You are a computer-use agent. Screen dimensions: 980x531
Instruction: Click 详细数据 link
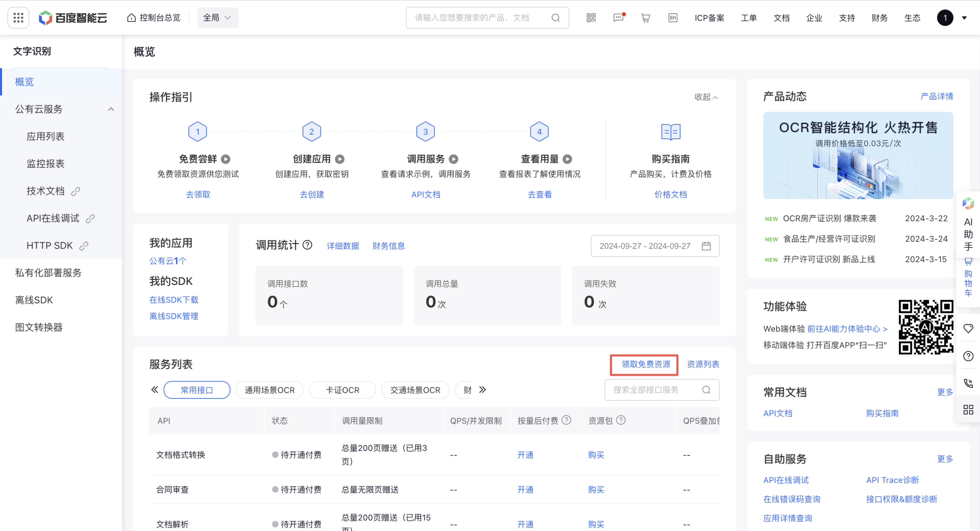[x=343, y=246]
